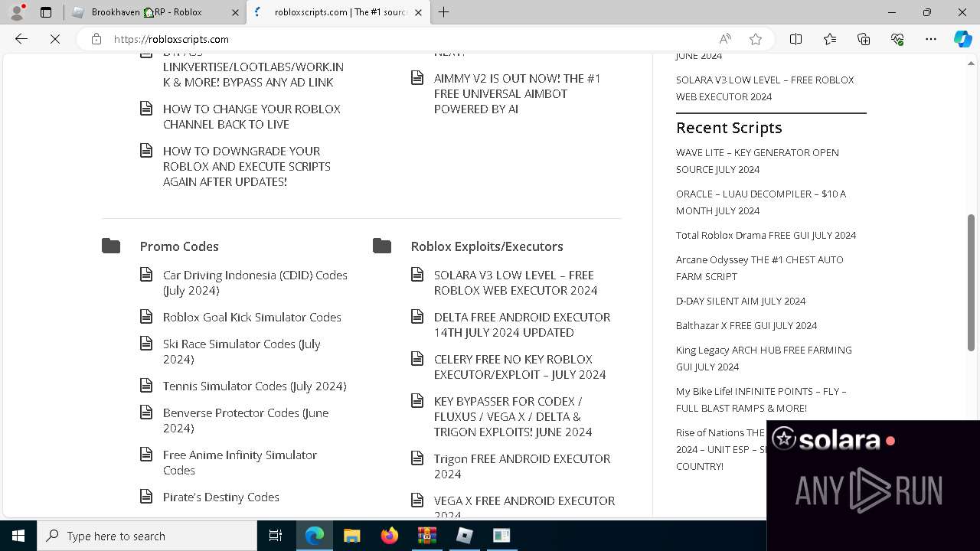This screenshot has height=551, width=980.
Task: View site information lock icon
Action: [96, 39]
